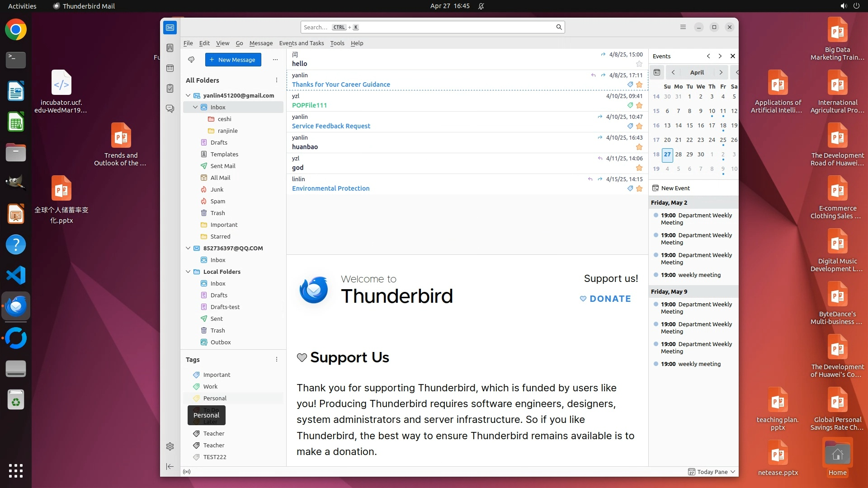Open the Chat space icon
This screenshot has height=488, width=868.
point(170,109)
